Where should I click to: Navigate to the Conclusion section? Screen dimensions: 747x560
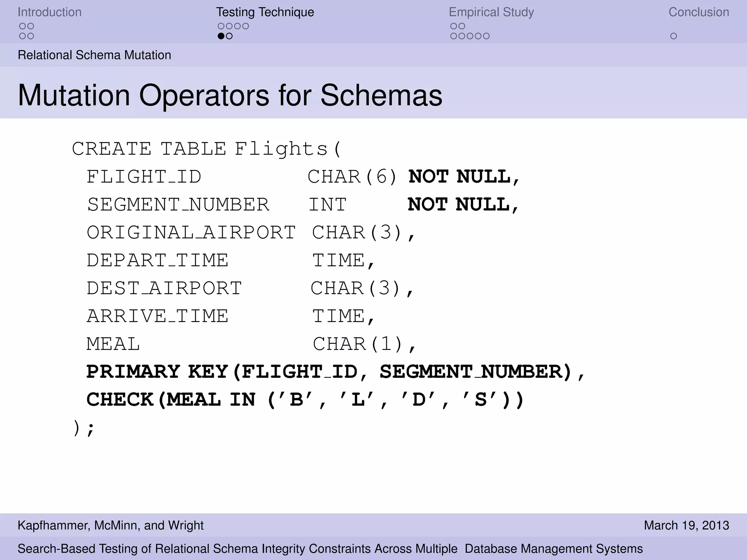698,12
